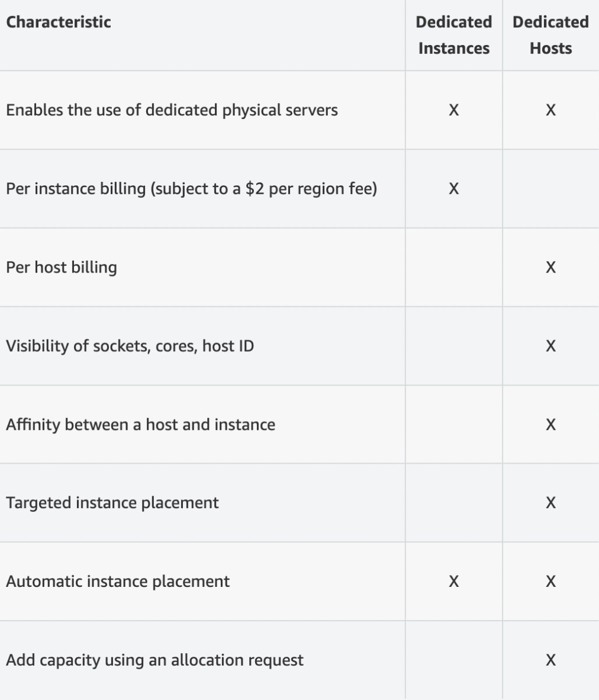Click the 'Per instance billing' row label
The width and height of the screenshot is (599, 700).
[x=192, y=189]
